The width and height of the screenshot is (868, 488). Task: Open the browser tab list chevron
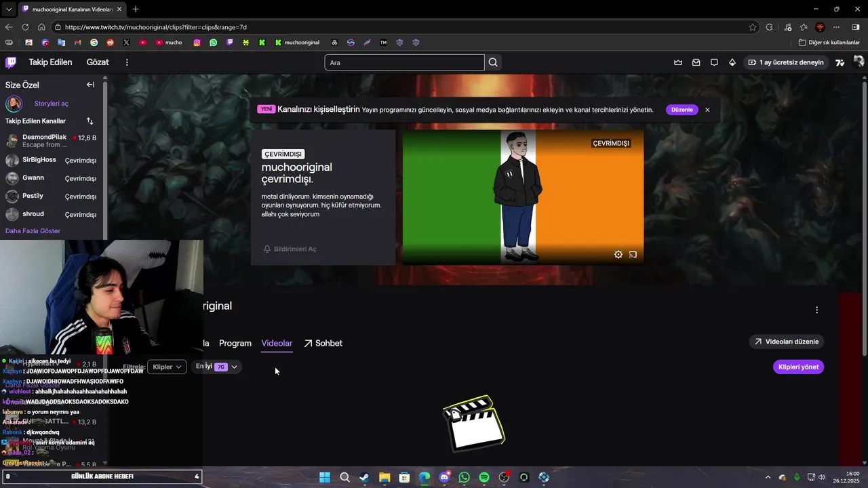coord(8,9)
